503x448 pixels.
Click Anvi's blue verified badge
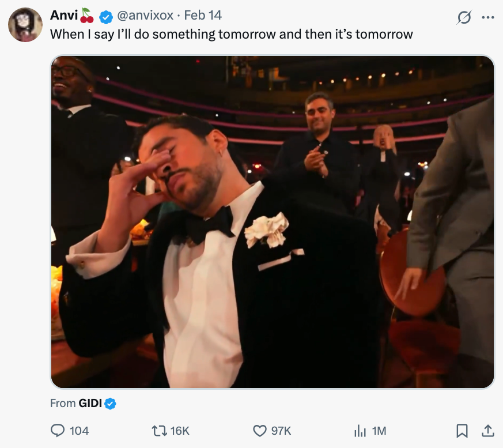click(105, 17)
